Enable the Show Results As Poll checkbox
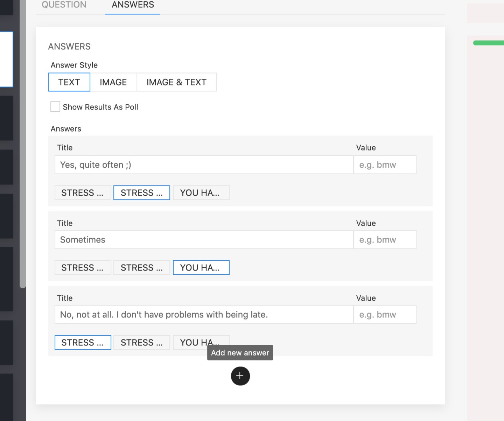The height and width of the screenshot is (421, 504). click(55, 107)
